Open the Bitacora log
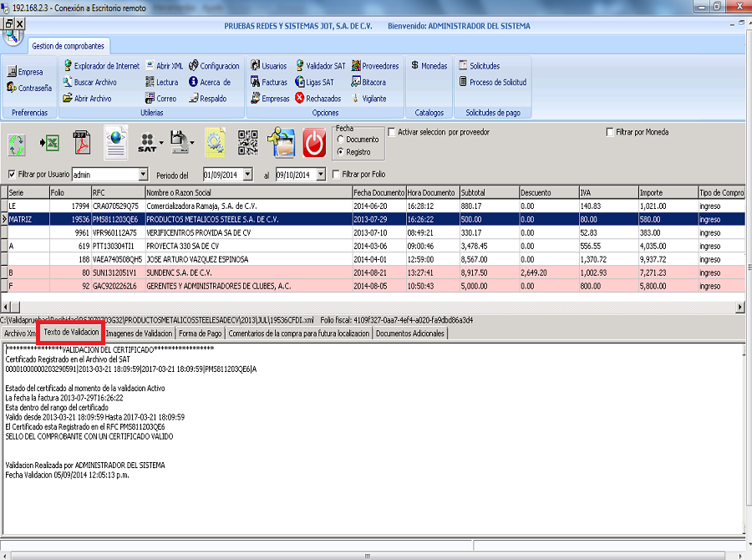This screenshot has width=752, height=560. pos(368,83)
